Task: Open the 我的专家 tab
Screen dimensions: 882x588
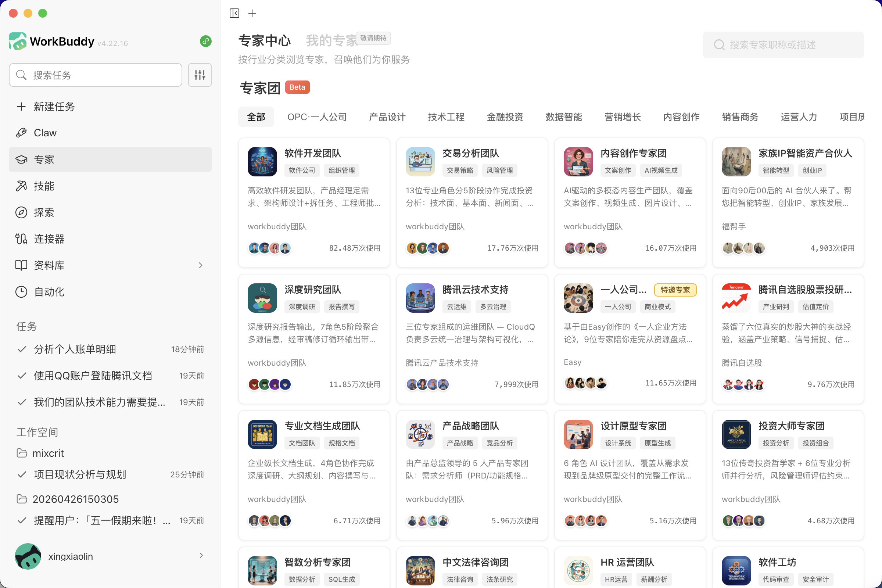Action: point(332,41)
